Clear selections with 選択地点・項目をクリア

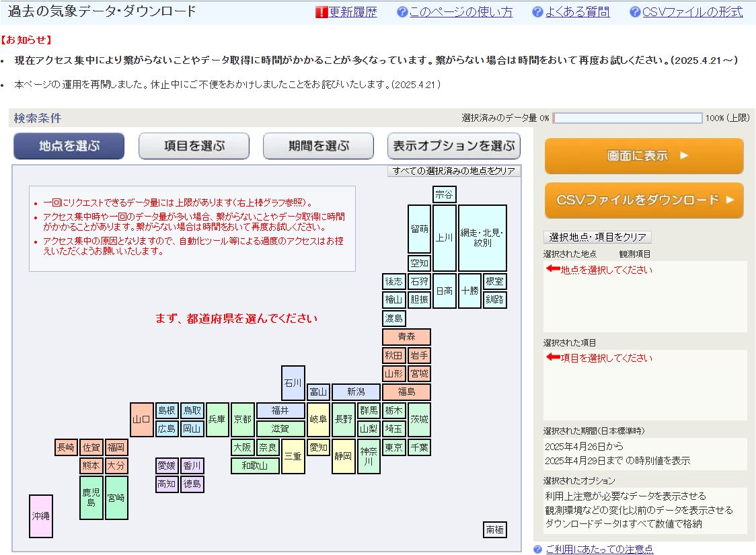point(597,237)
